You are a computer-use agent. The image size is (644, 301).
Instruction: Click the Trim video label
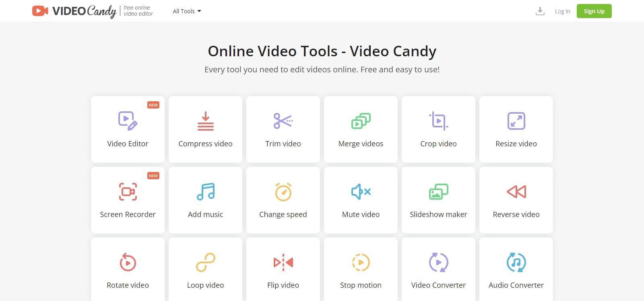(283, 143)
